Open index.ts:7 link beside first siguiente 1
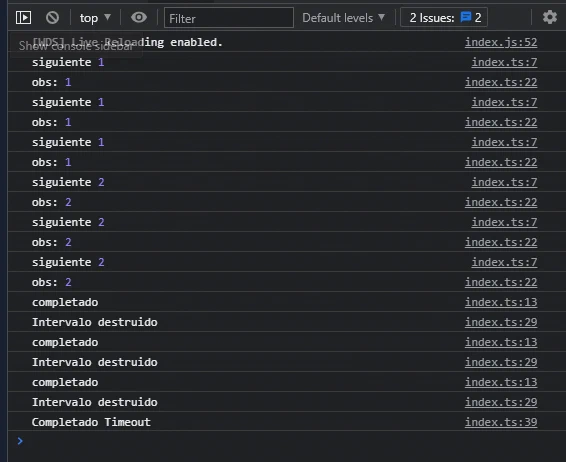The image size is (566, 462). pos(504,62)
